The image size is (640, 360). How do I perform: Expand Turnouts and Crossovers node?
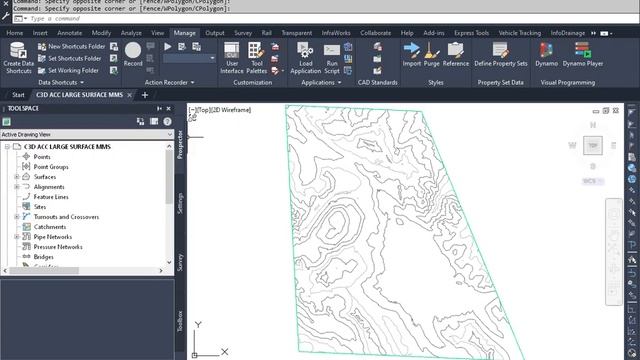17,217
